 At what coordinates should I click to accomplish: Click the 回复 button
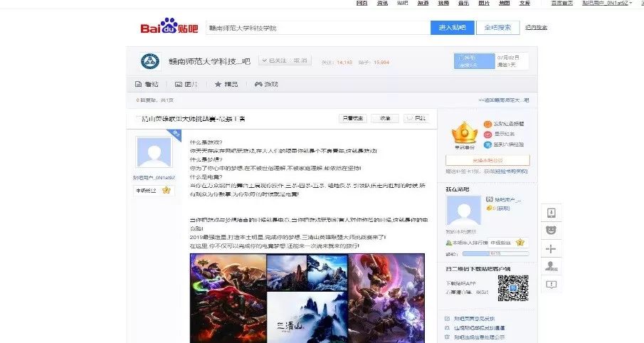(416, 118)
